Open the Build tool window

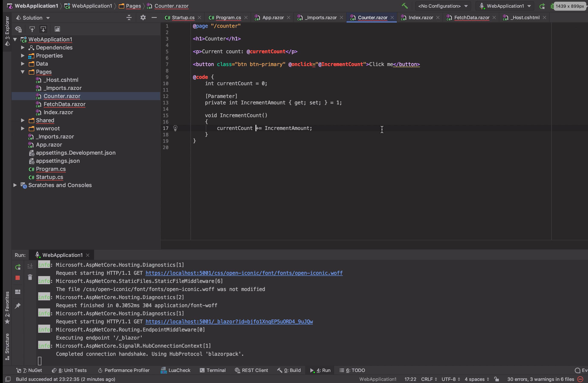click(289, 370)
